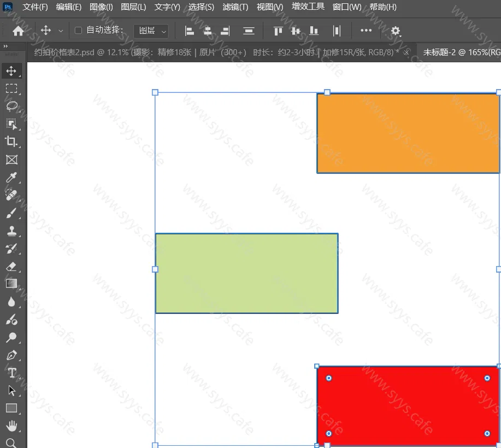Click the orange rectangle on canvas

pyautogui.click(x=409, y=133)
